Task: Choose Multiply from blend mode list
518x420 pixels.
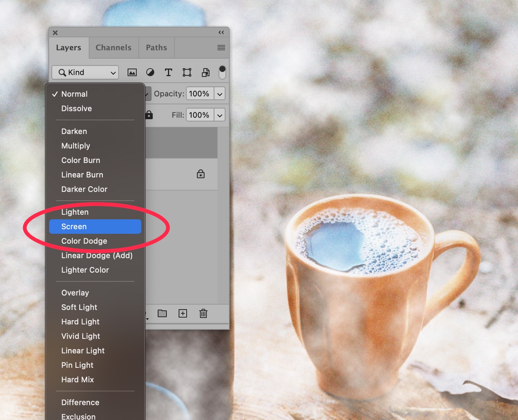Action: click(76, 146)
